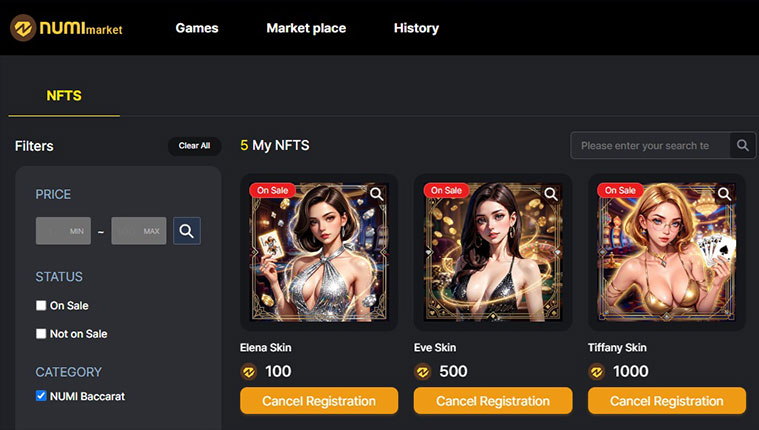The height and width of the screenshot is (430, 759).
Task: Click the MIN price input field
Action: pyautogui.click(x=63, y=230)
